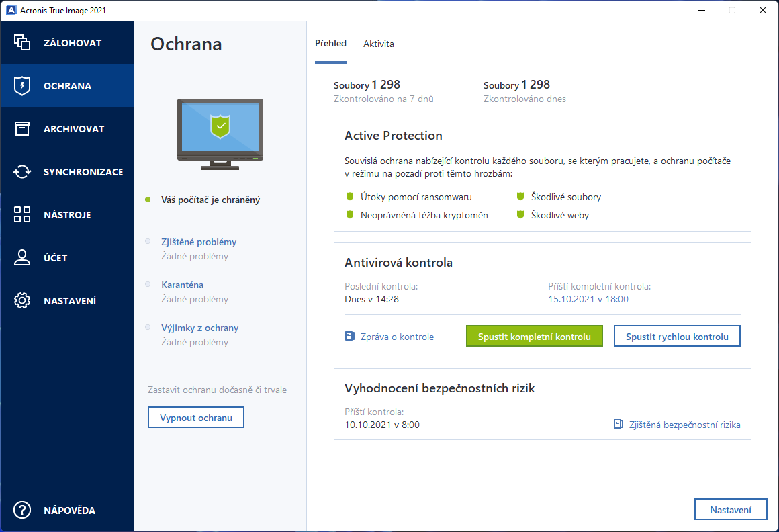Open the Nastavení gear icon in sidebar
Screen dimensions: 779x532
(22, 300)
